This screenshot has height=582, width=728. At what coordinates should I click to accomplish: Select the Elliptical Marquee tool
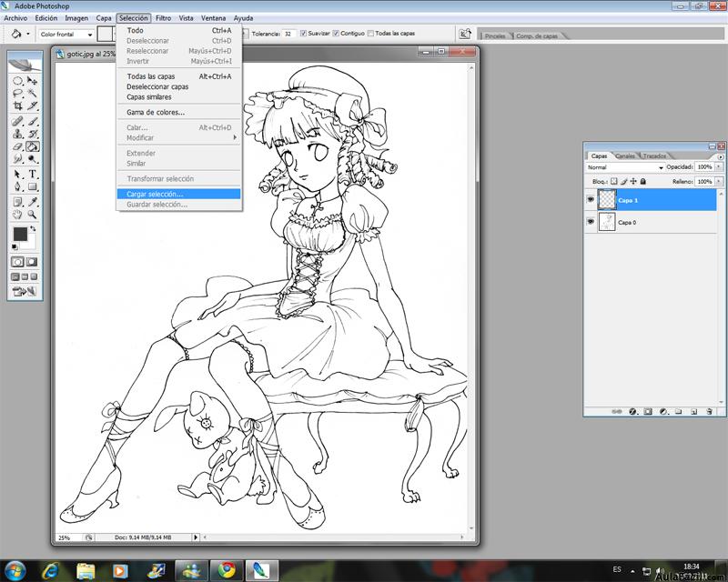click(17, 81)
